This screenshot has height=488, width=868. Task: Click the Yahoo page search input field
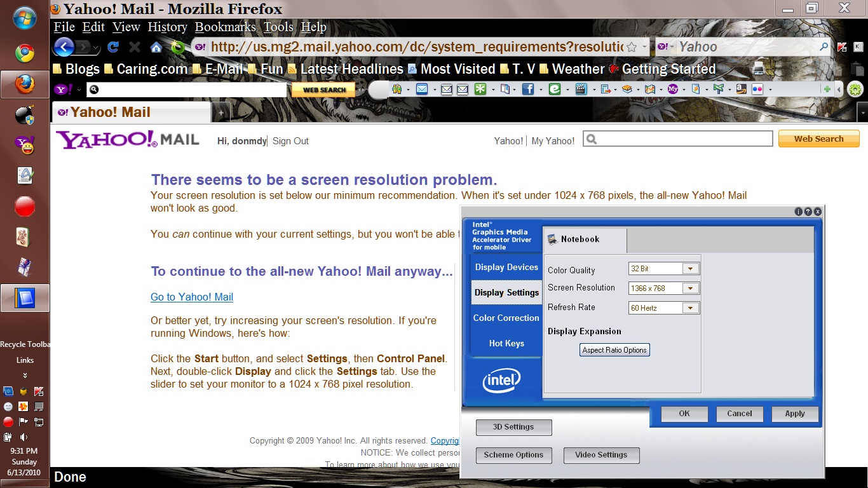[677, 139]
